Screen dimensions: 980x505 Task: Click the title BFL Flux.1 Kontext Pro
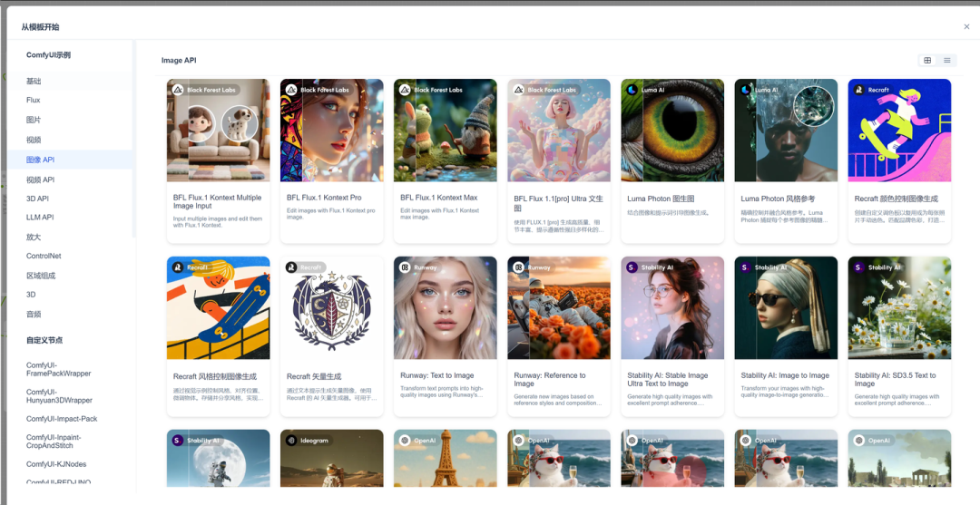324,198
